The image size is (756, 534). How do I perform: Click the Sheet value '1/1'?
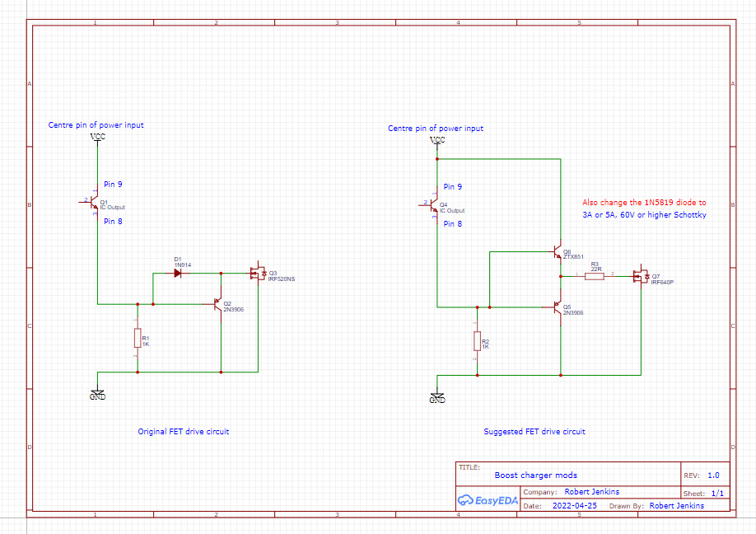tap(717, 494)
